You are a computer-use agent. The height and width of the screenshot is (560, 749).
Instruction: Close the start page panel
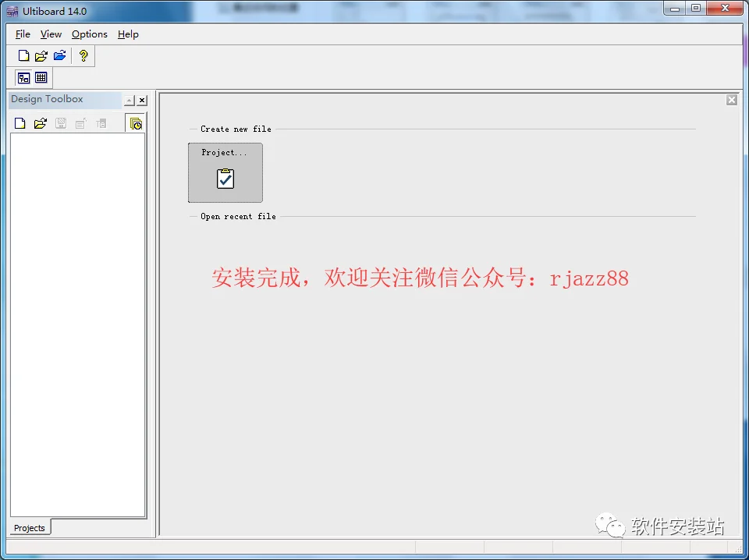tap(731, 100)
